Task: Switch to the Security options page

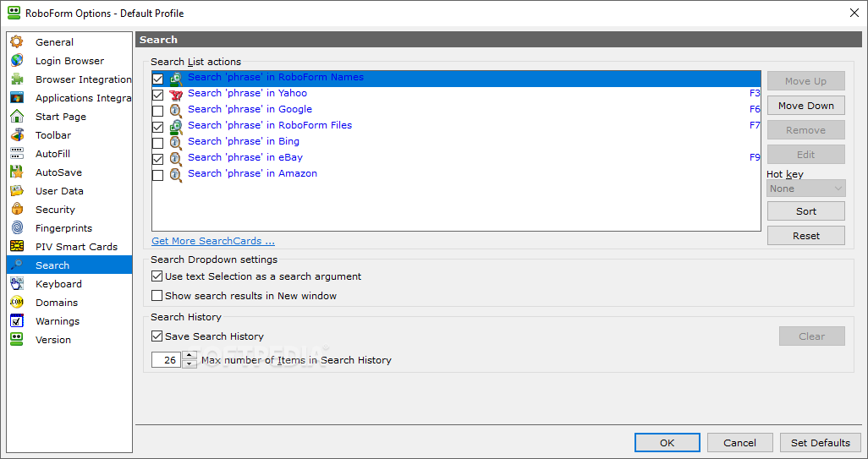Action: (55, 210)
